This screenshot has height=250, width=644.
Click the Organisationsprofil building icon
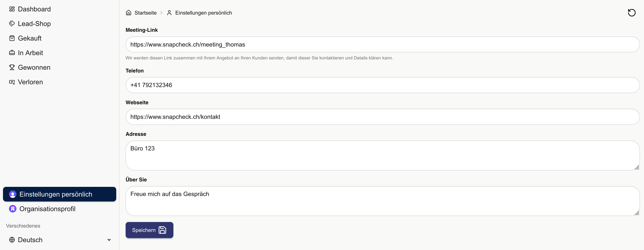click(x=13, y=209)
